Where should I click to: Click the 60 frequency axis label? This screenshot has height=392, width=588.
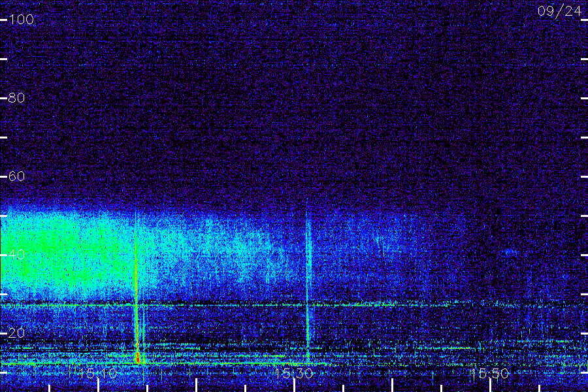(x=16, y=176)
